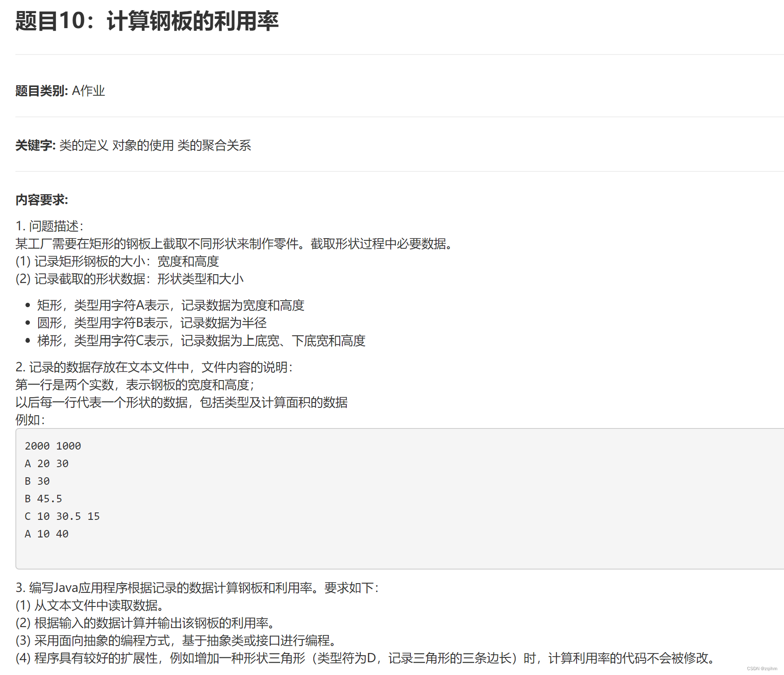Select the code line C 10 30.5 15
Image resolution: width=784 pixels, height=675 pixels.
click(62, 516)
